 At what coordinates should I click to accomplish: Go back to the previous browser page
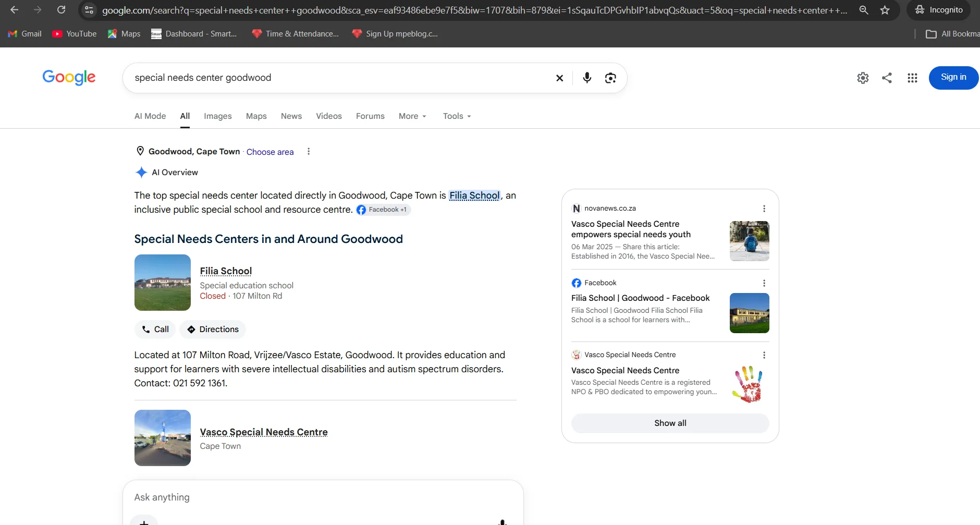(14, 10)
